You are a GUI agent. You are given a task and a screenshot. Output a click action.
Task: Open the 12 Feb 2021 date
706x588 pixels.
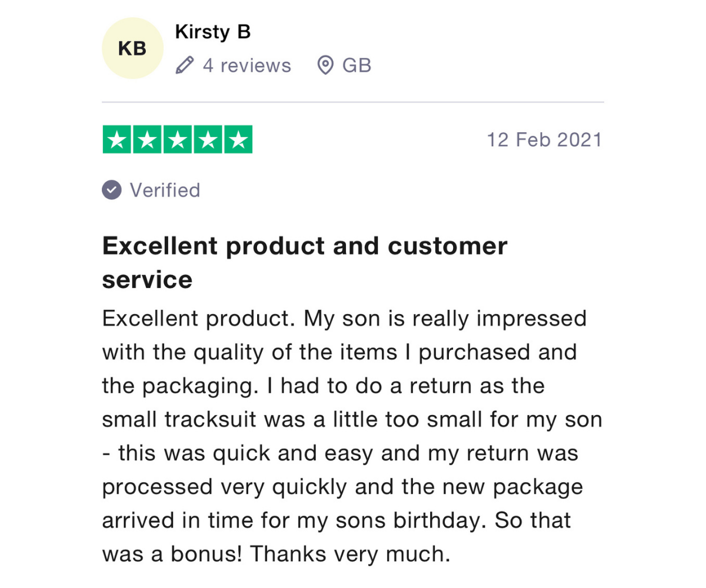point(544,140)
